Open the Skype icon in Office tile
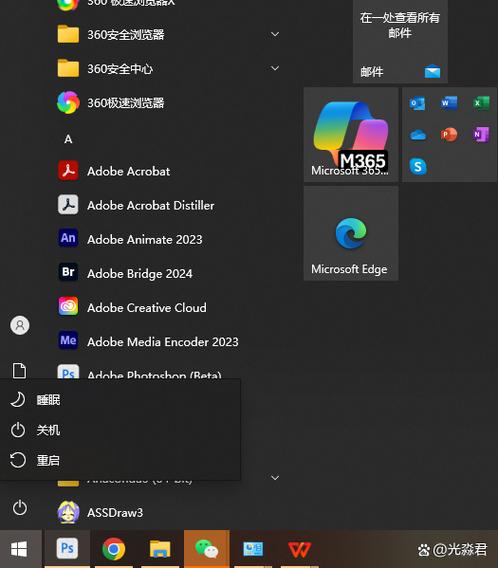The width and height of the screenshot is (498, 568). point(418,167)
